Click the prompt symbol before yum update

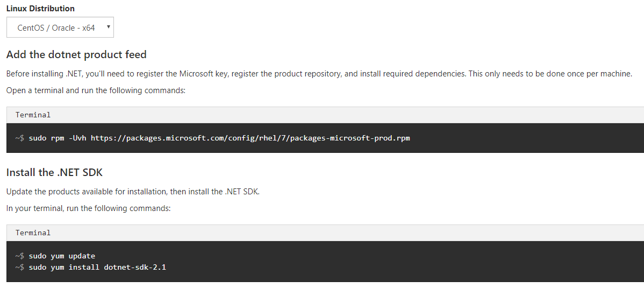click(x=20, y=256)
